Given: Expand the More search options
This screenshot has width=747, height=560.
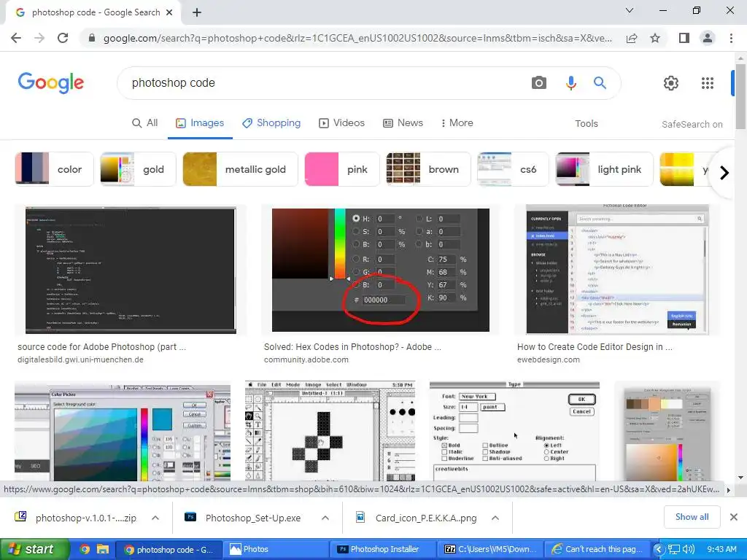Looking at the screenshot, I should [457, 122].
